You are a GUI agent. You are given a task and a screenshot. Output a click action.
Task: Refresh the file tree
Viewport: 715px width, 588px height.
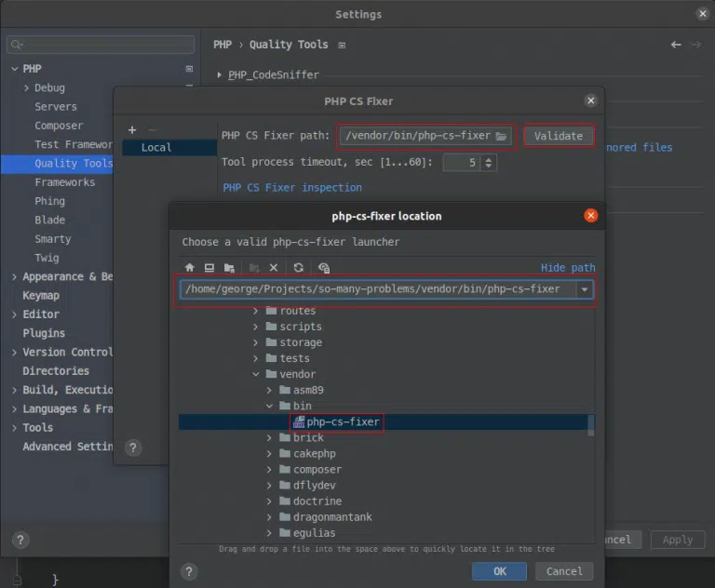299,268
